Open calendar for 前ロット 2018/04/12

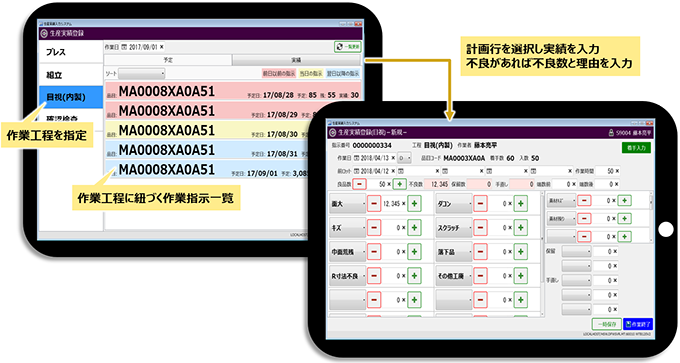(x=357, y=171)
